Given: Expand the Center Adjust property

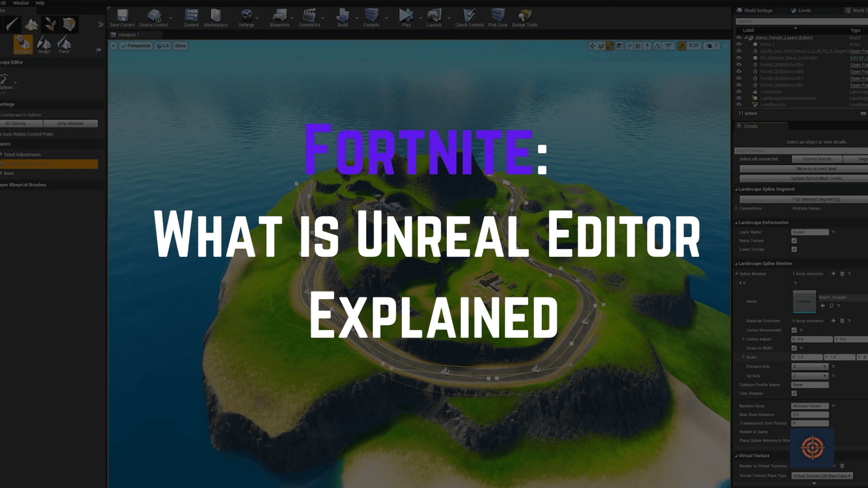Looking at the screenshot, I should (x=743, y=339).
